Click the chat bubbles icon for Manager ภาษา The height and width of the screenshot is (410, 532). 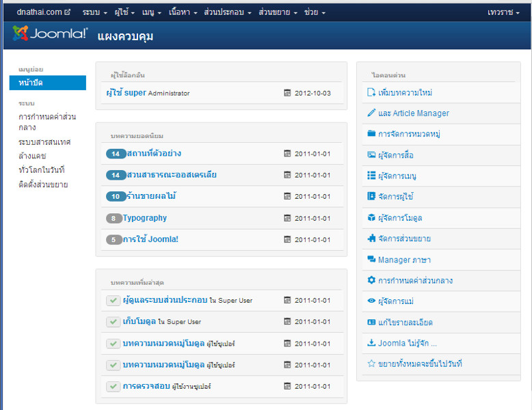(x=371, y=260)
